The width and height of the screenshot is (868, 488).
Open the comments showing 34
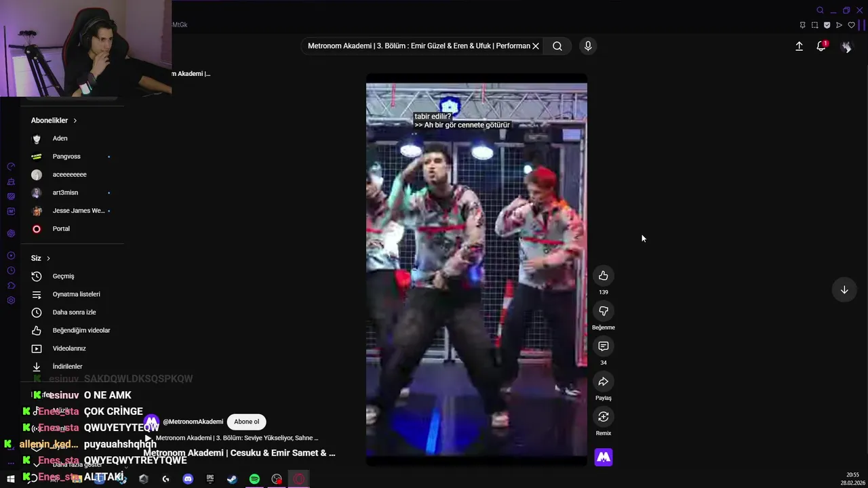click(x=604, y=346)
